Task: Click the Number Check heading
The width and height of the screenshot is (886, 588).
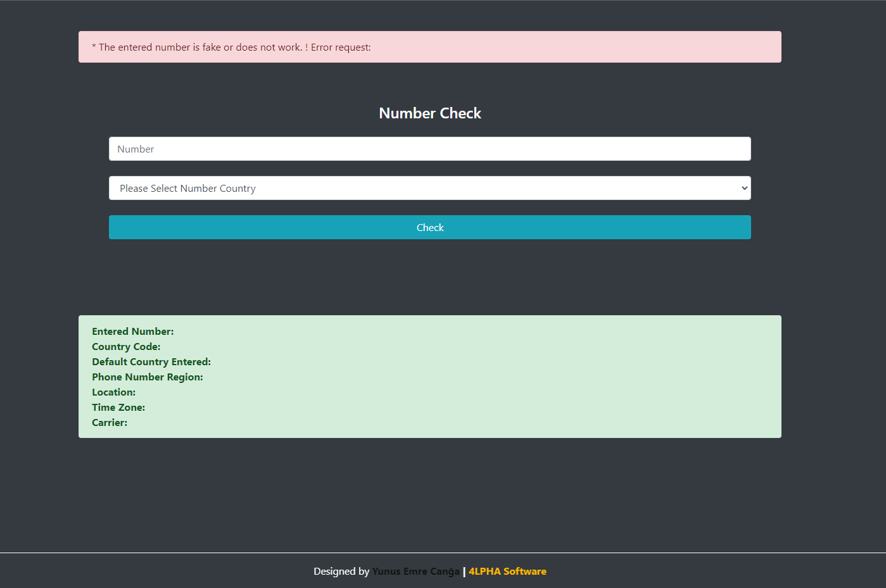Action: (x=430, y=113)
